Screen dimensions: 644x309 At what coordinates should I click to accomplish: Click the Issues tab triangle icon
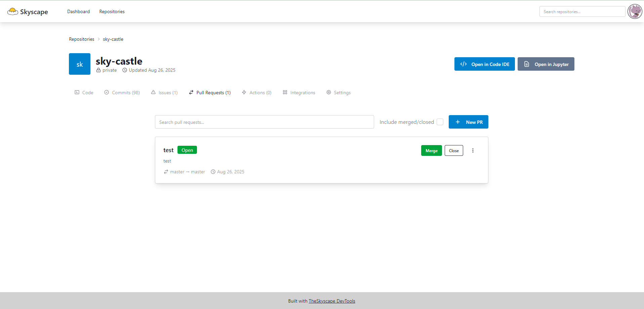coord(153,92)
